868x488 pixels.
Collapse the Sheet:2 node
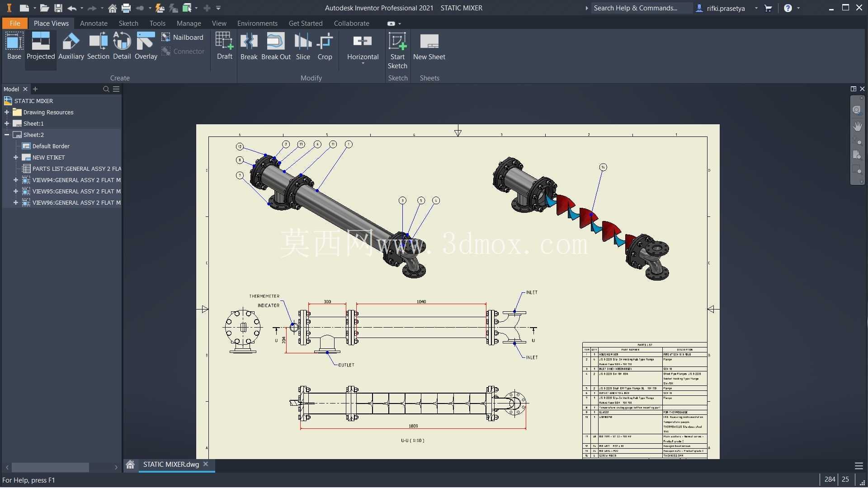(x=7, y=135)
